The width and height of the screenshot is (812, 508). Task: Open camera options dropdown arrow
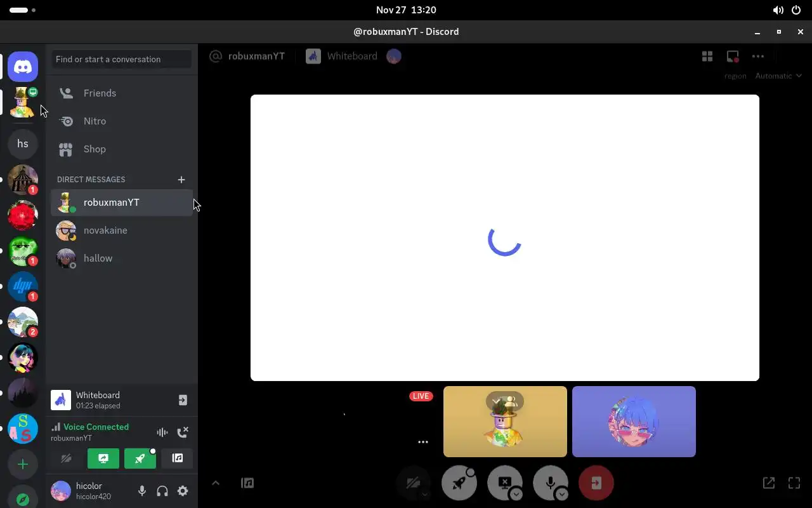(x=425, y=495)
